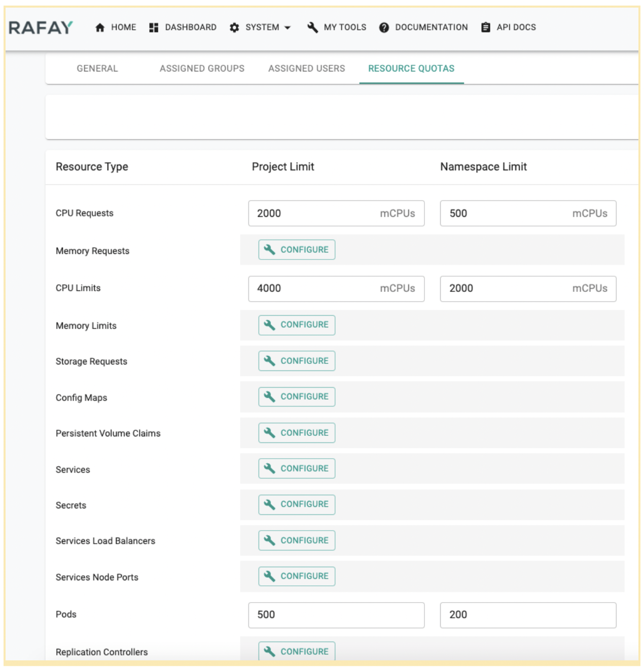
Task: Click the Documentation question mark icon
Action: click(384, 27)
